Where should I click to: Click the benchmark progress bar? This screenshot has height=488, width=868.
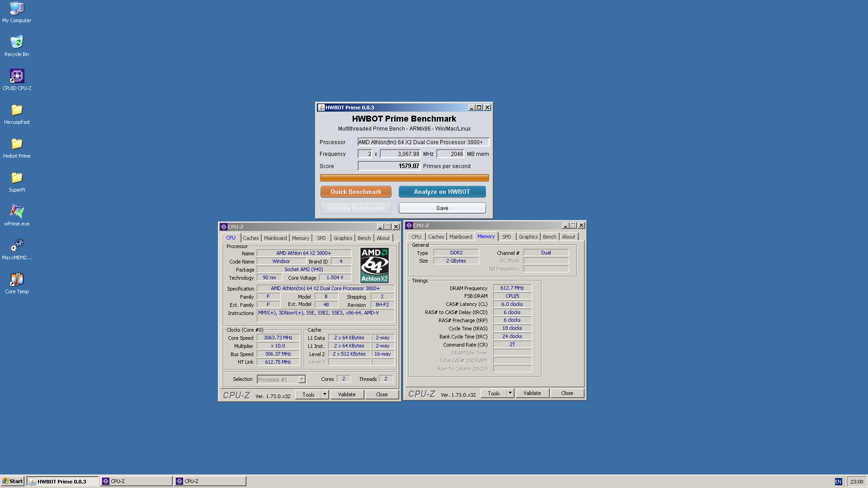coord(404,178)
